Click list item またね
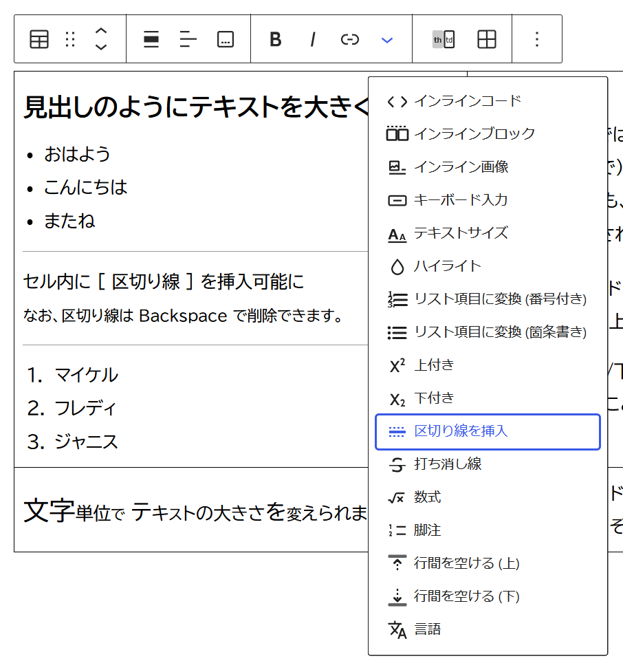The image size is (623, 672). pyautogui.click(x=69, y=221)
